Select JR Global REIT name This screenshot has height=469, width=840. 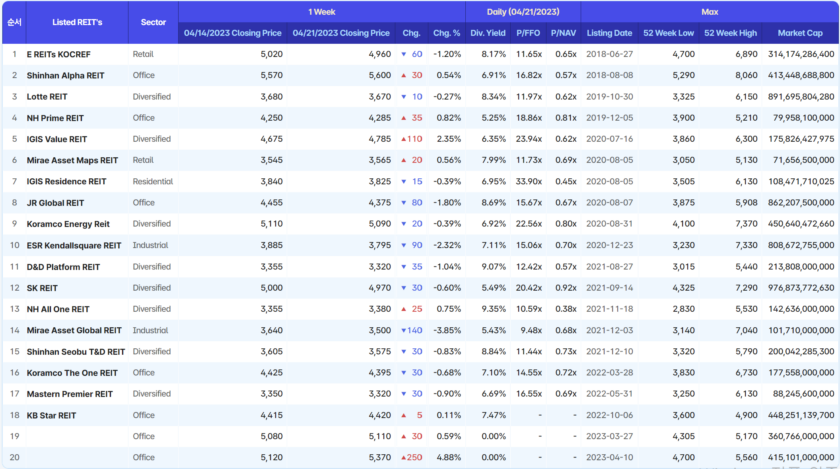tap(55, 203)
